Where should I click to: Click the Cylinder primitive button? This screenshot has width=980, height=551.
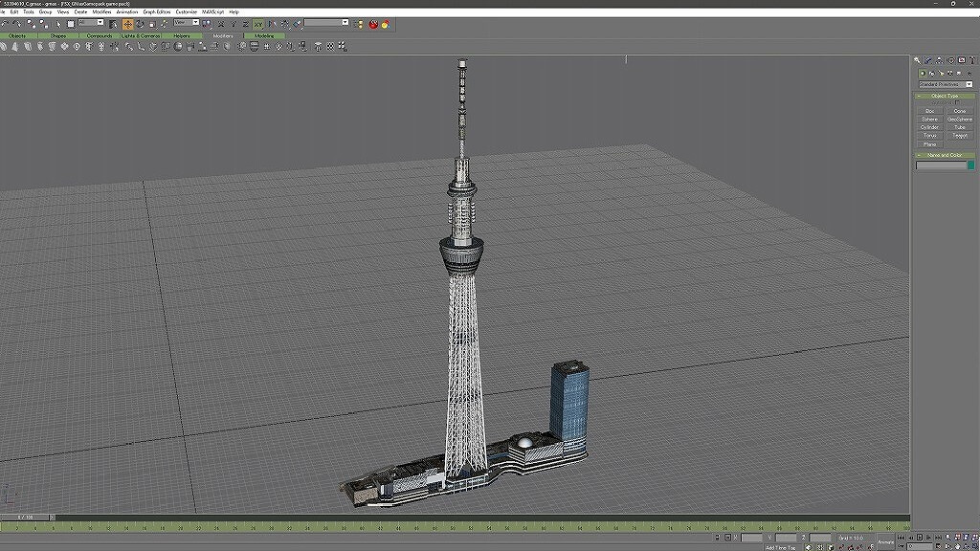[x=929, y=127]
